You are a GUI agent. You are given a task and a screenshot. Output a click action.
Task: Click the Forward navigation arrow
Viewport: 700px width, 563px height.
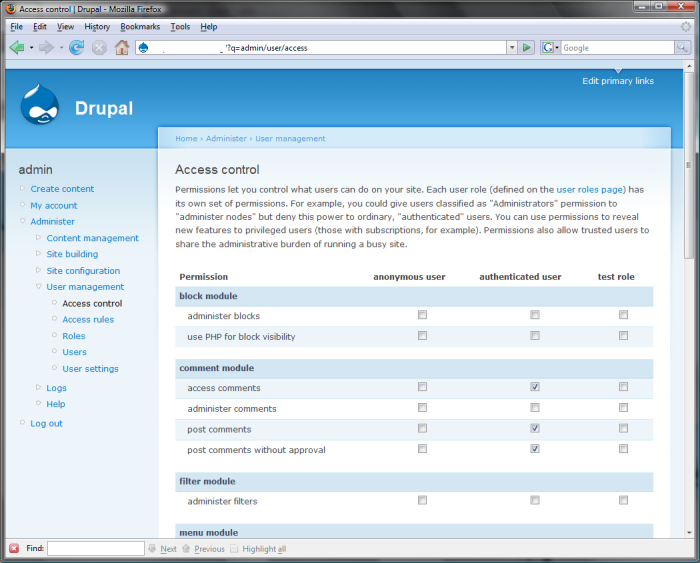[46, 47]
